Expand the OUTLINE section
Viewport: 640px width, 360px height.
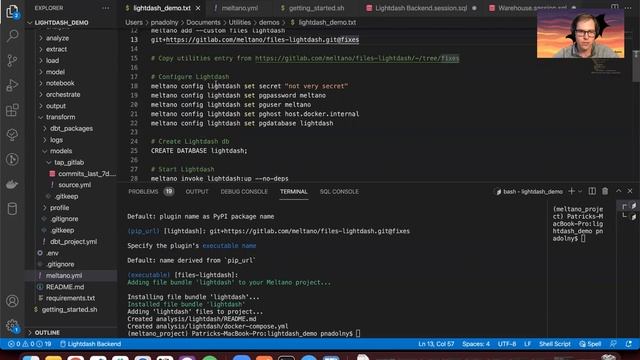pos(47,333)
